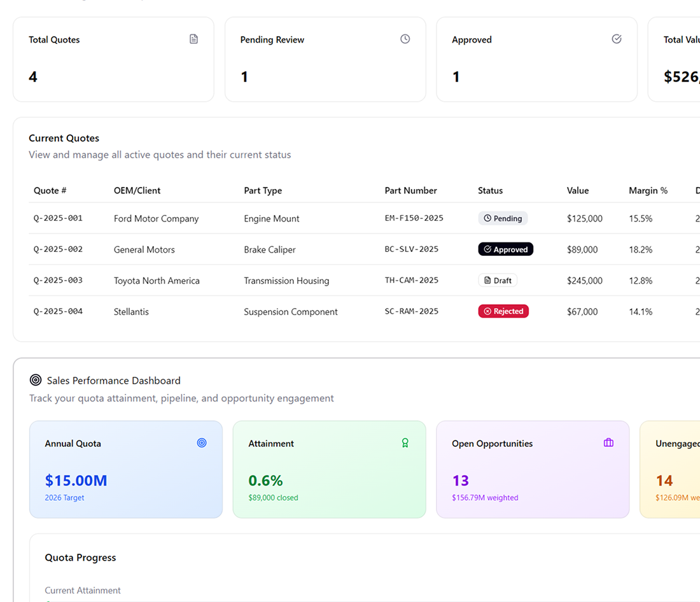Click the clock icon in Pending Review card

click(405, 39)
